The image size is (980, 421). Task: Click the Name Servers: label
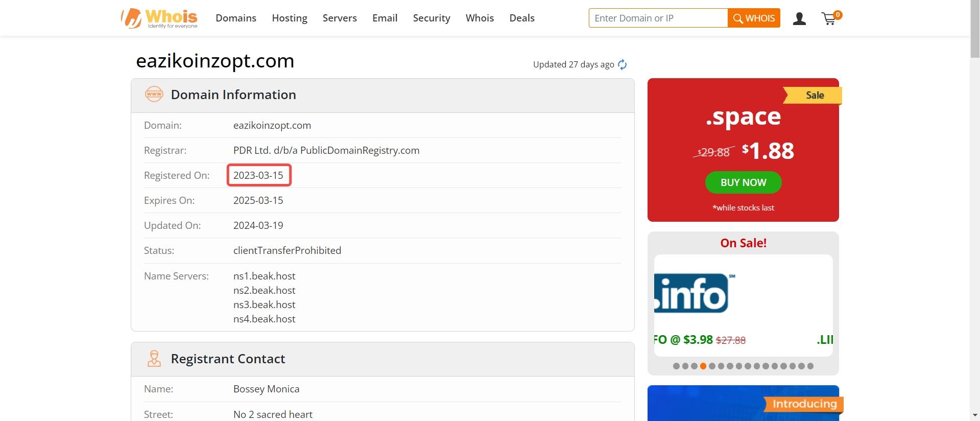176,276
